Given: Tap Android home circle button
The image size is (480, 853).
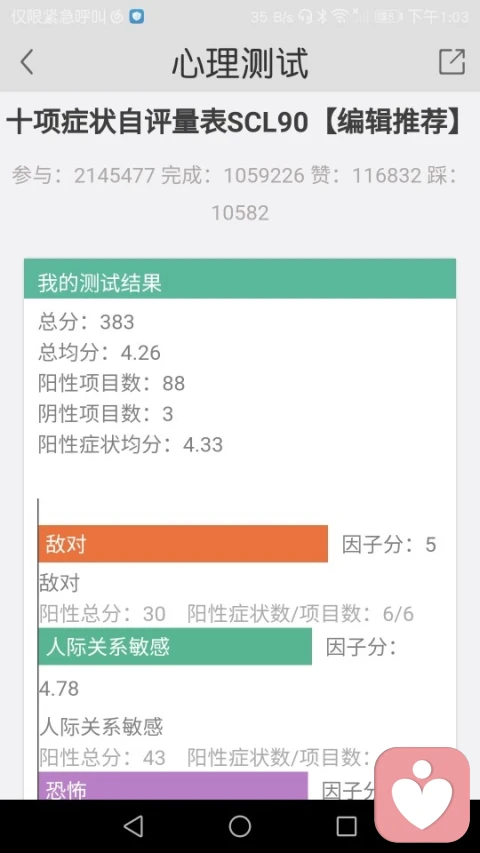Looking at the screenshot, I should click(240, 826).
